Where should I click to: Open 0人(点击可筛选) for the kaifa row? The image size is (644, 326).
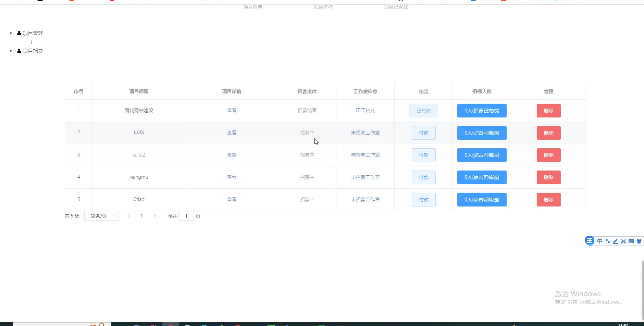(482, 133)
